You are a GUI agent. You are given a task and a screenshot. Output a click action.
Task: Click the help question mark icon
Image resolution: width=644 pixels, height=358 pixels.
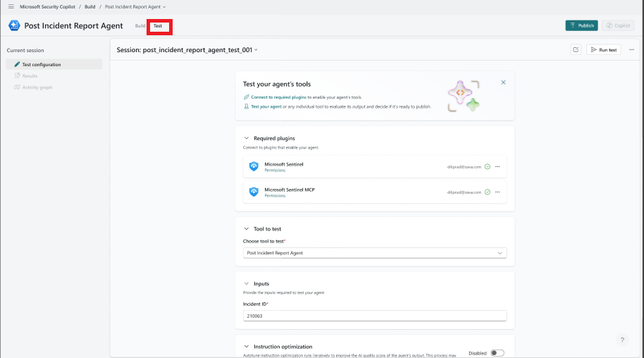pos(622,340)
